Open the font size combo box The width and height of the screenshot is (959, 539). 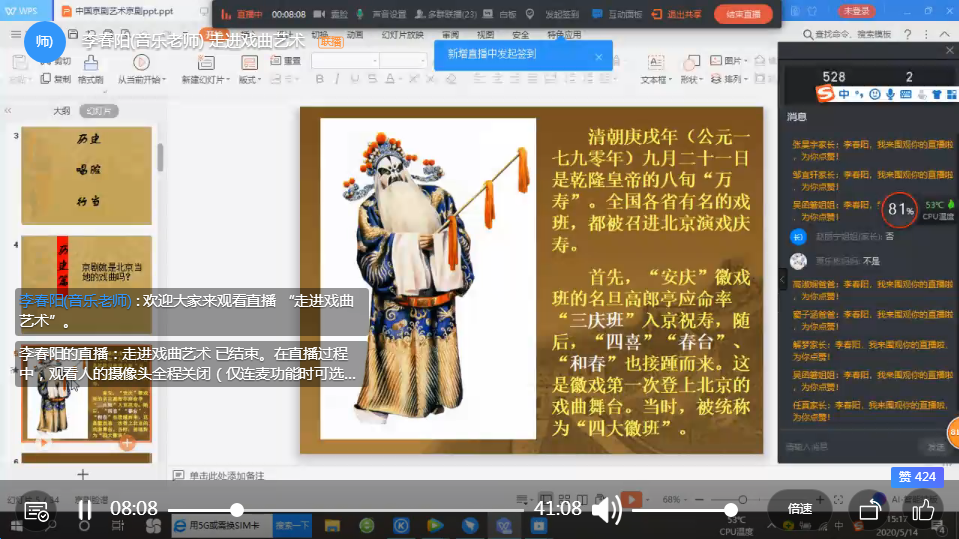[x=402, y=61]
